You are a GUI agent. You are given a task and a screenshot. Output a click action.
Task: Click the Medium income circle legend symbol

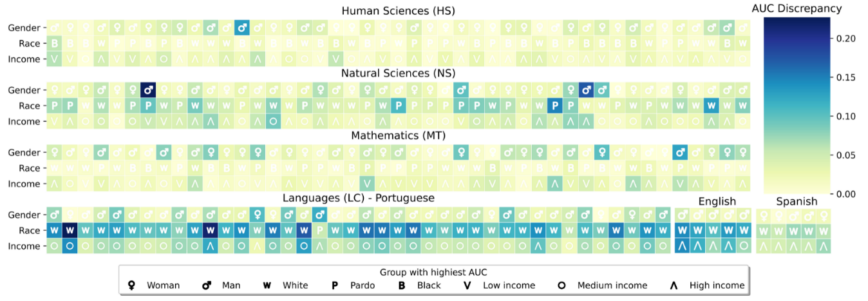pos(561,286)
